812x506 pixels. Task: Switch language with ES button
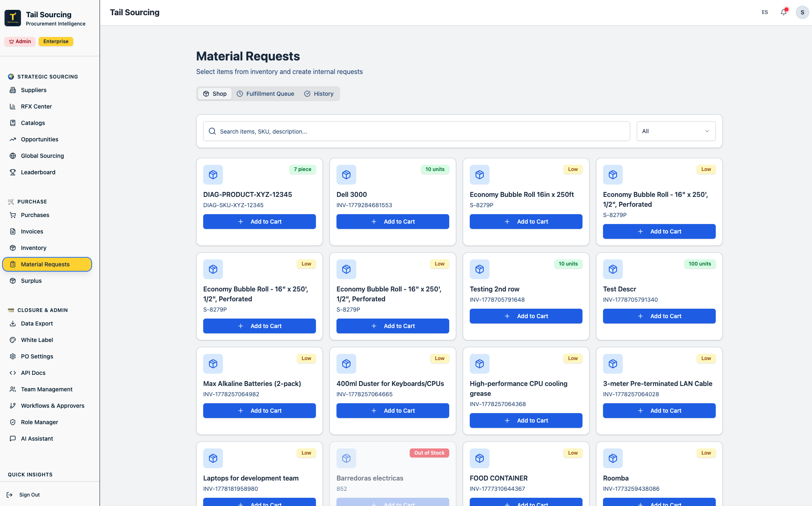point(765,12)
